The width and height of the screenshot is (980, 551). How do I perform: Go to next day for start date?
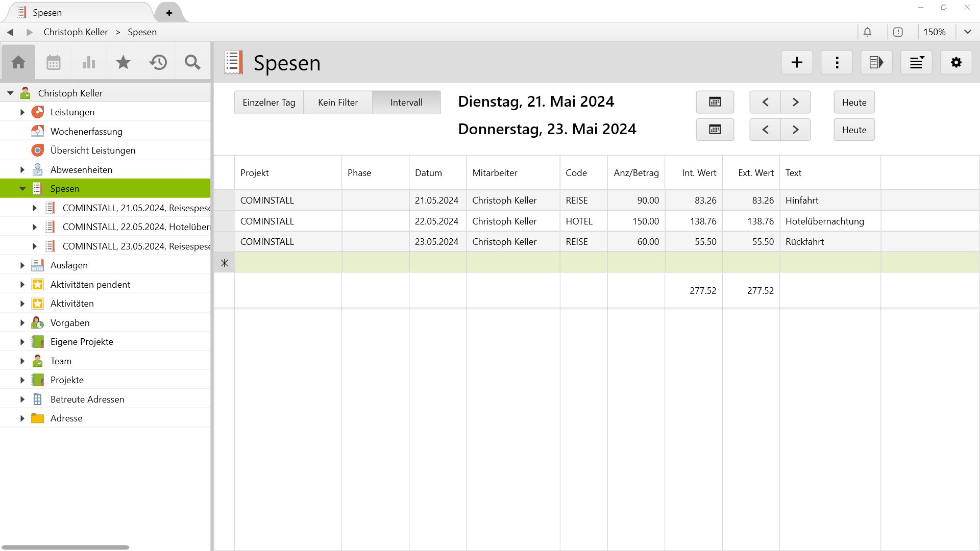795,102
